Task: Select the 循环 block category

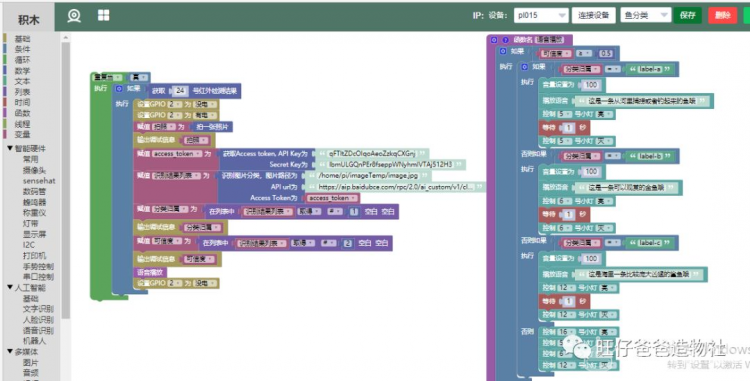Action: point(22,60)
